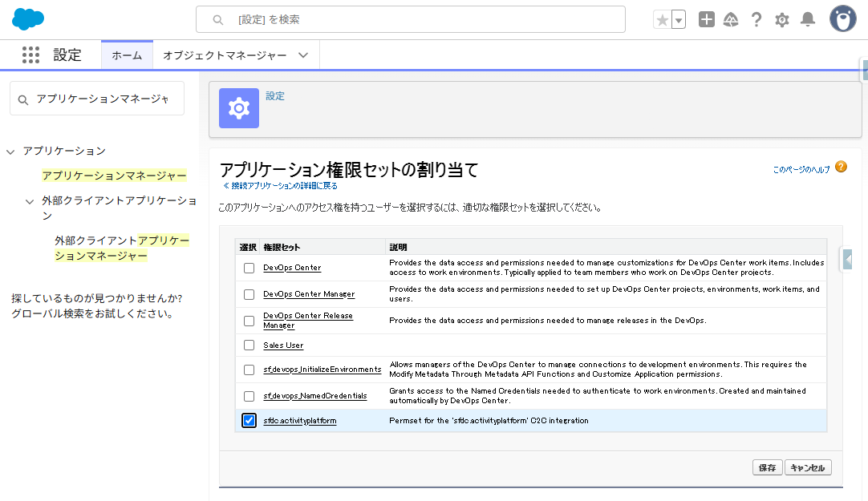This screenshot has width=868, height=501.
Task: Open the DevOps Center Release Manager link
Action: click(308, 320)
